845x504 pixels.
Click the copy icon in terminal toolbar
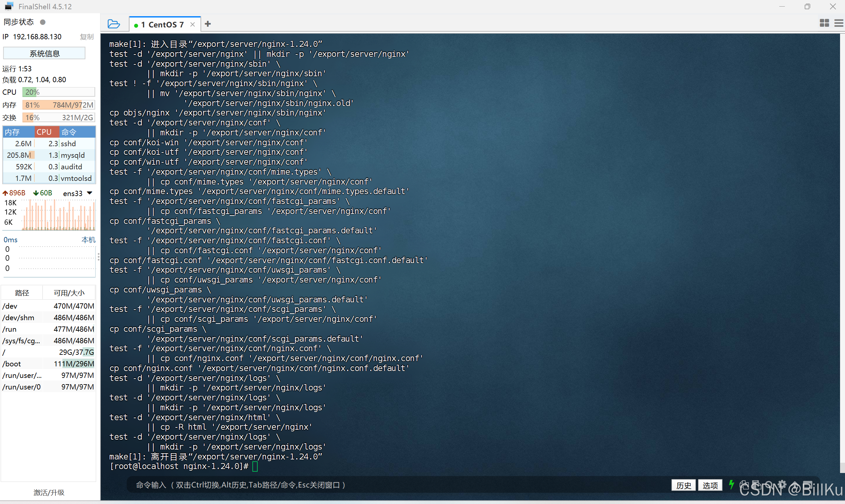(x=744, y=485)
